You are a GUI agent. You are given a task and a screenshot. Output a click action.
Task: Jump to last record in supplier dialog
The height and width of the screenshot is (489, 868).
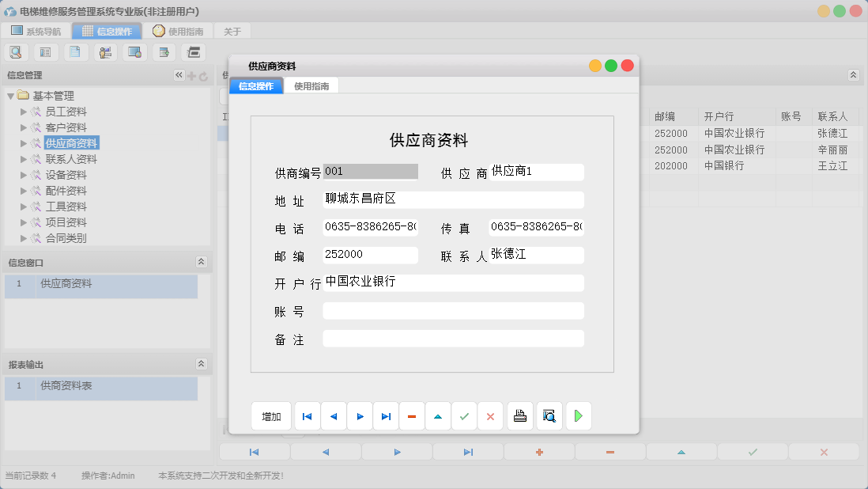pyautogui.click(x=386, y=416)
